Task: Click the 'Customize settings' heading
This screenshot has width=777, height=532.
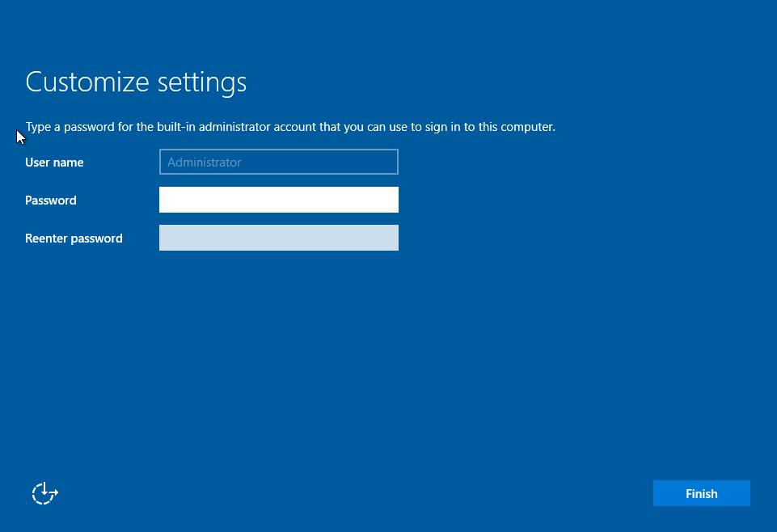Action: click(x=136, y=82)
